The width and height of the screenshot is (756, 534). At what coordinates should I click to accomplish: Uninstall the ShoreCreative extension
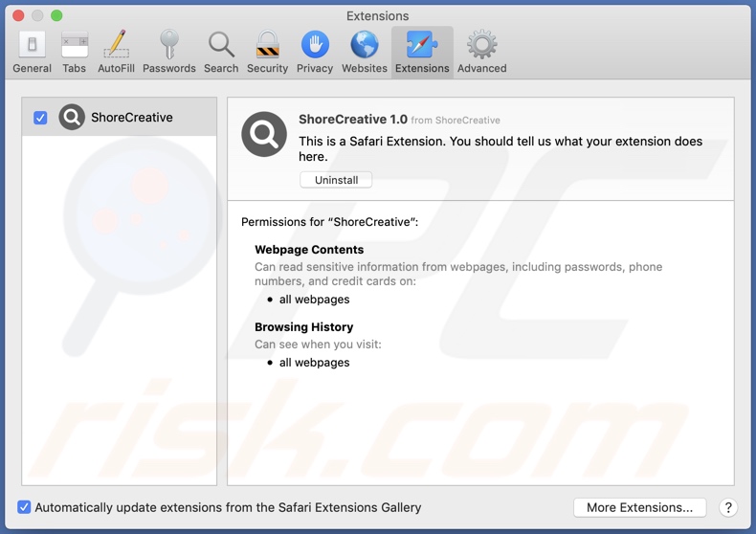[x=336, y=180]
